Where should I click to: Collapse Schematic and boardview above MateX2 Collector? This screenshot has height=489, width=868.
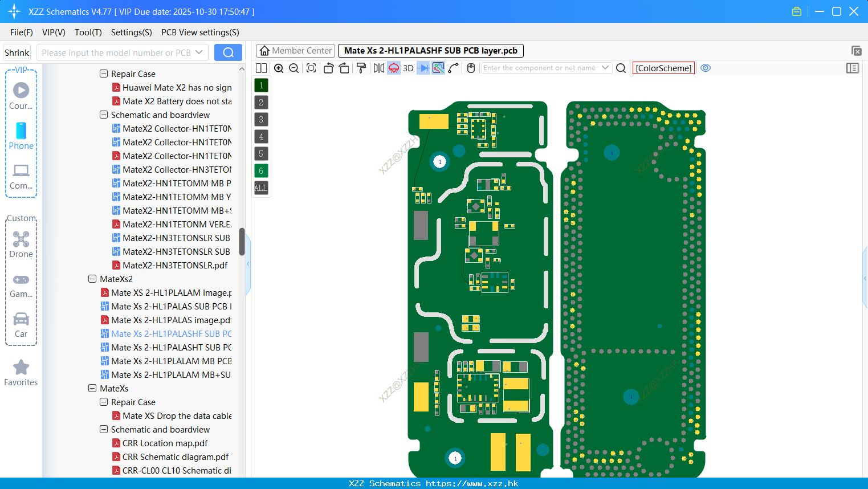pyautogui.click(x=104, y=115)
